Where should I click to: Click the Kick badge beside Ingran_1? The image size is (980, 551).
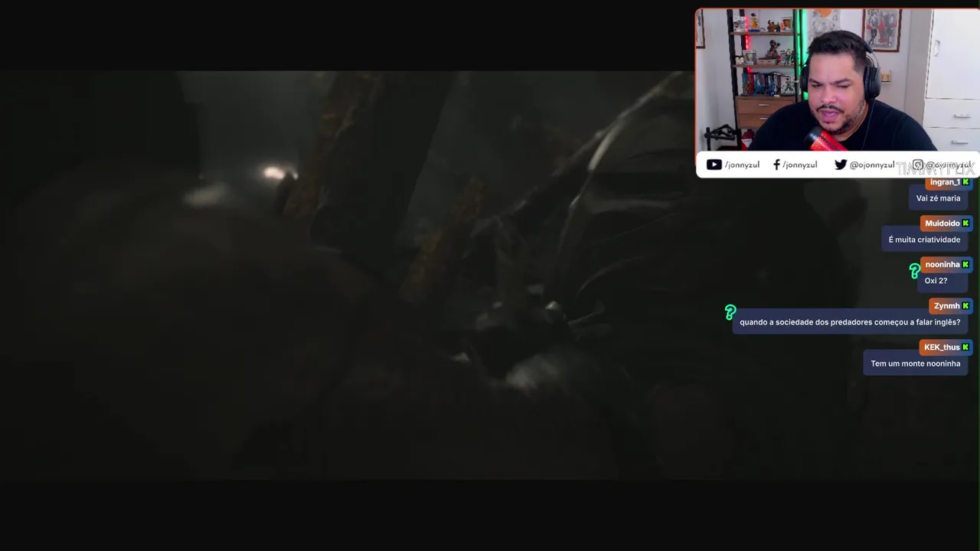coord(965,182)
